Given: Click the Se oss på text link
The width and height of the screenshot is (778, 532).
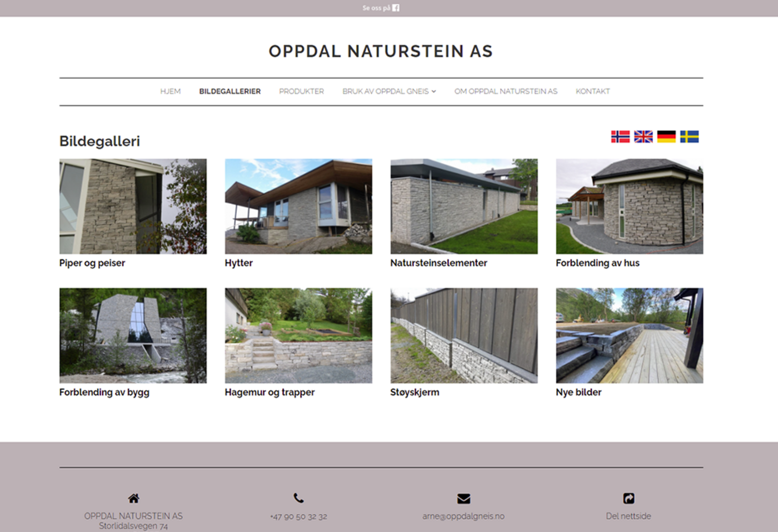Looking at the screenshot, I should click(x=376, y=8).
